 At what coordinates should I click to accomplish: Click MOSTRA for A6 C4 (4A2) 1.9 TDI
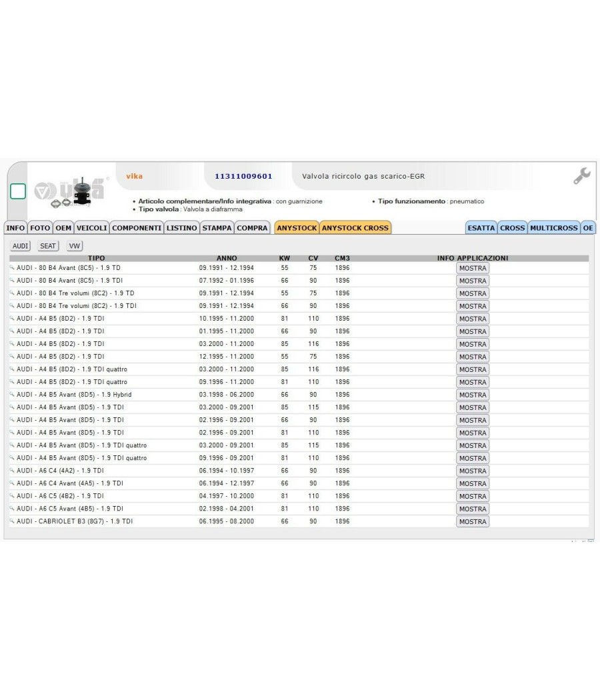[473, 471]
